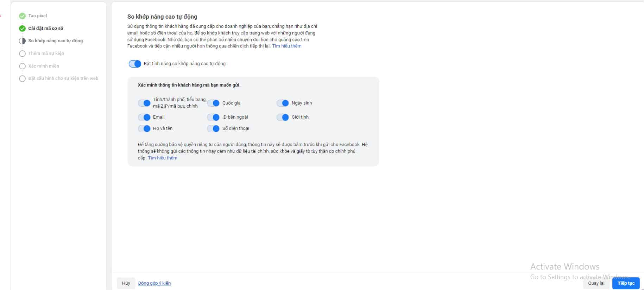The width and height of the screenshot is (644, 290).
Task: Click the Hủy button
Action: pos(126,283)
